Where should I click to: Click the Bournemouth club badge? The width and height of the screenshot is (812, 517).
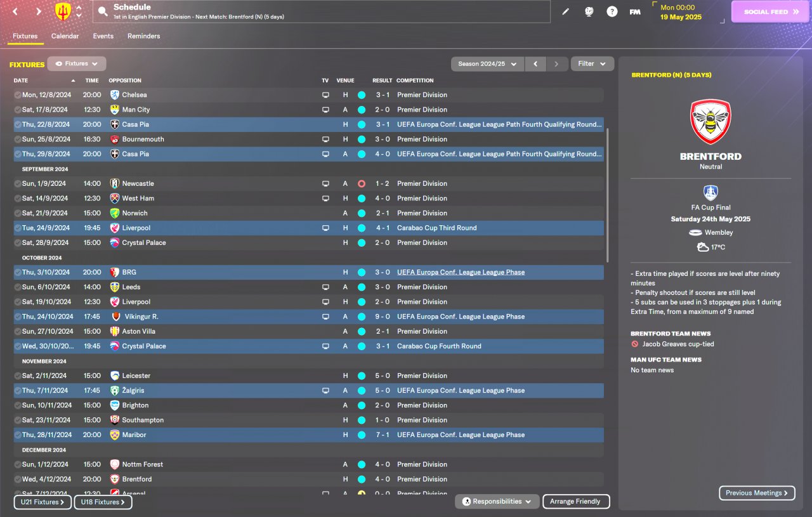tap(115, 139)
